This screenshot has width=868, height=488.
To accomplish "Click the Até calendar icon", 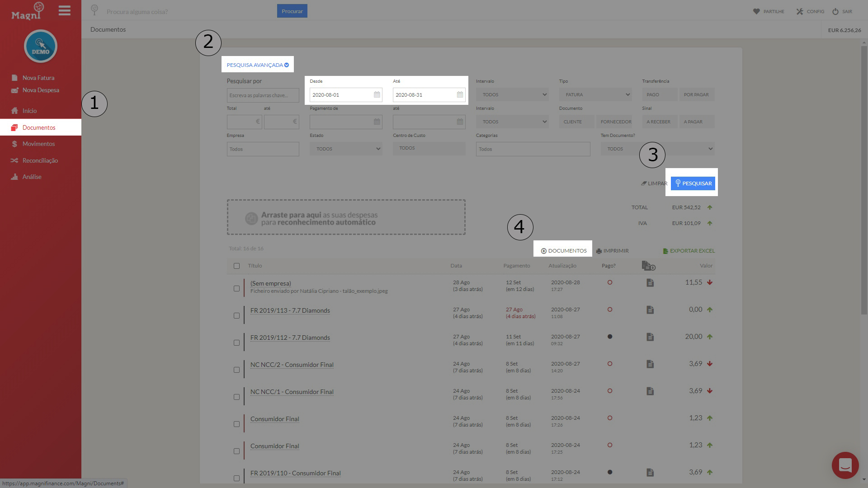I will coord(460,95).
